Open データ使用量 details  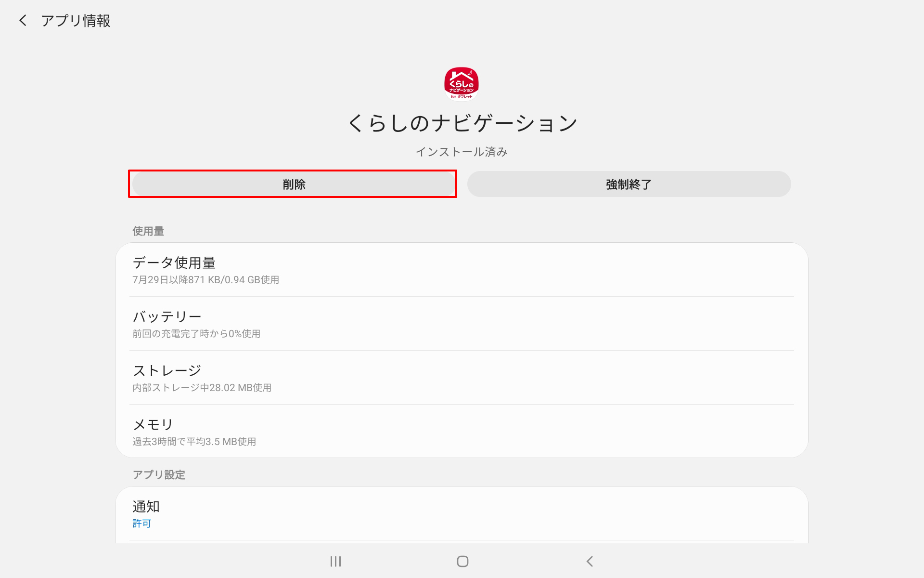click(462, 270)
